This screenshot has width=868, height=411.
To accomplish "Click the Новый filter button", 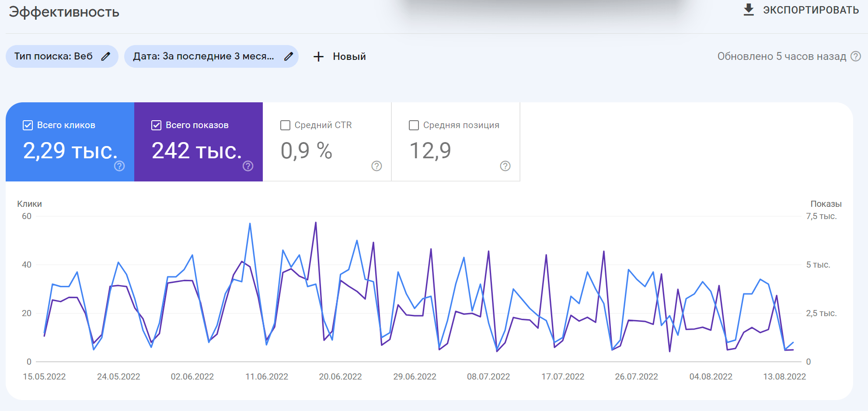I will [349, 56].
